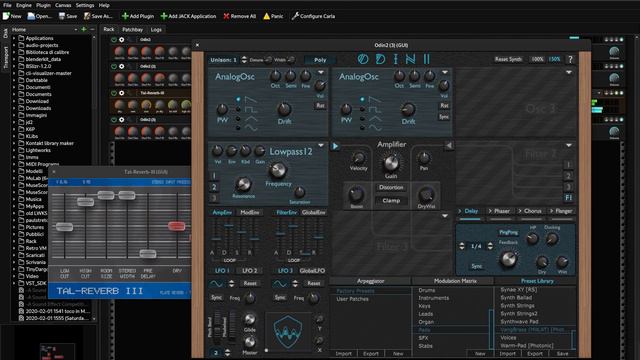Switch to Patchbay tab
This screenshot has height=360, width=640.
click(x=132, y=29)
